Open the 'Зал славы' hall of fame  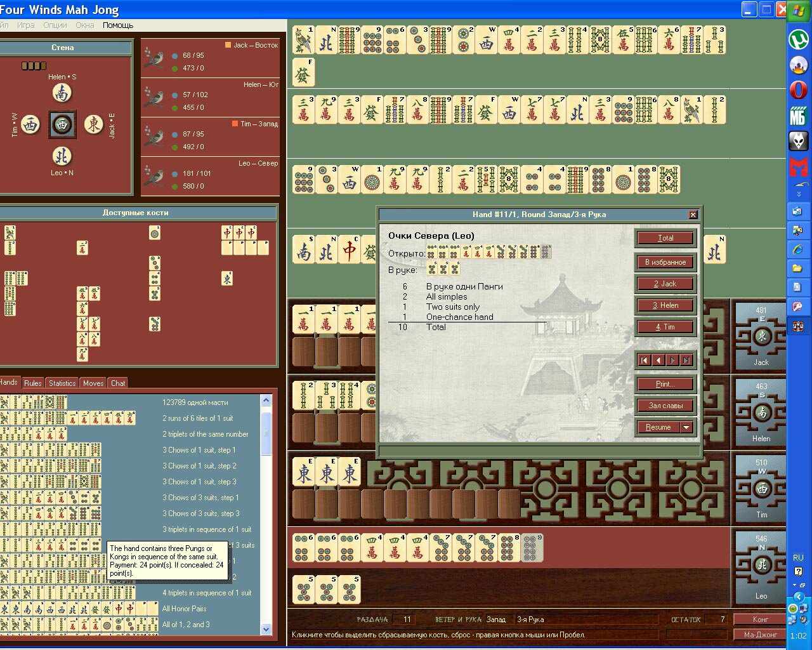coord(665,406)
